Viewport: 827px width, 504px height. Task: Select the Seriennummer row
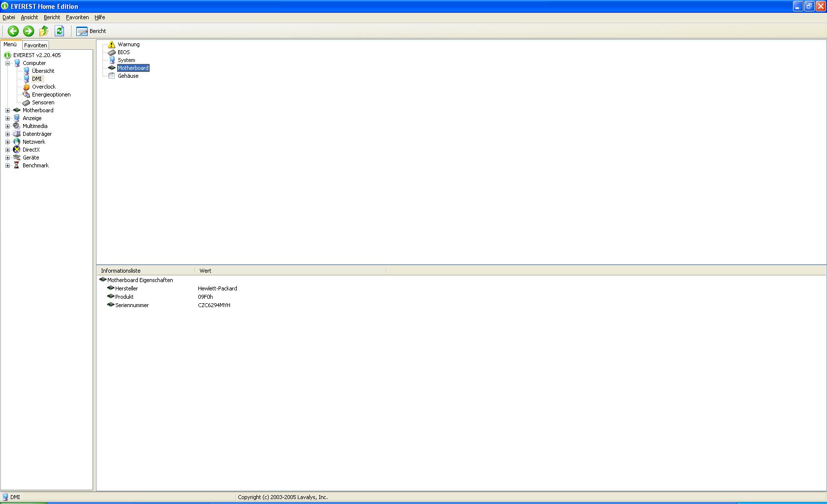pos(131,305)
